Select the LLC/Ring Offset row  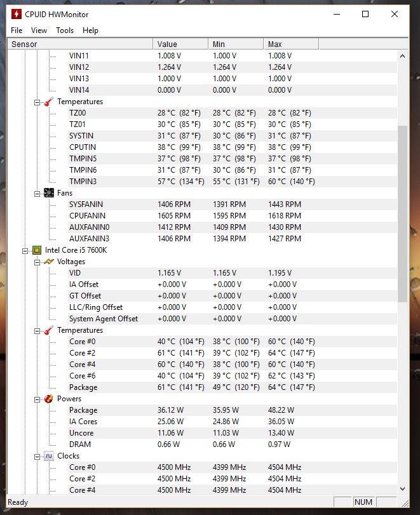click(232, 307)
